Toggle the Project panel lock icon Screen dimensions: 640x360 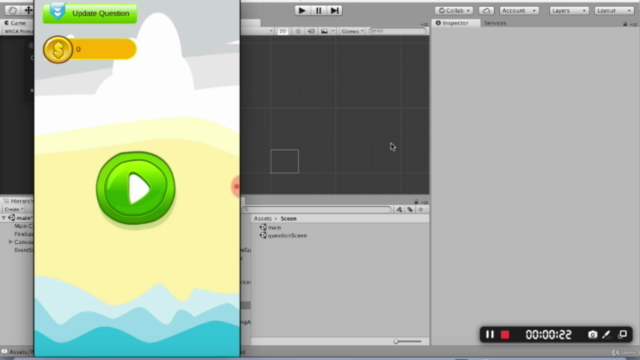[416, 202]
